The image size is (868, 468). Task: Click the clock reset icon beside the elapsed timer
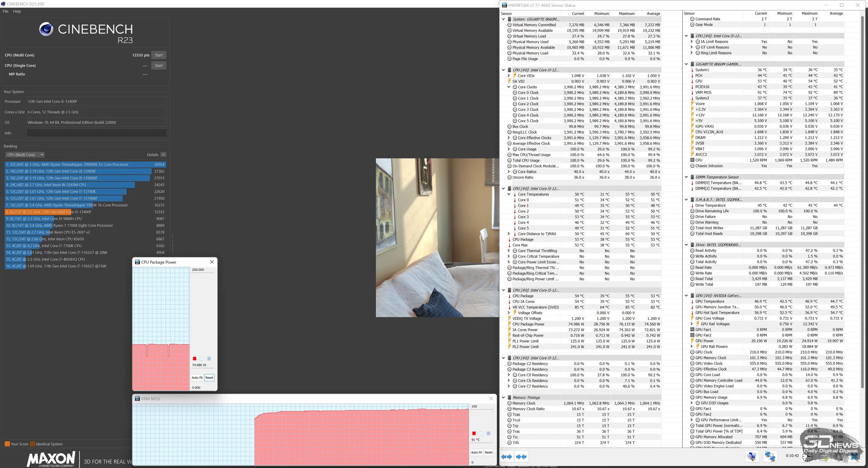tap(807, 456)
